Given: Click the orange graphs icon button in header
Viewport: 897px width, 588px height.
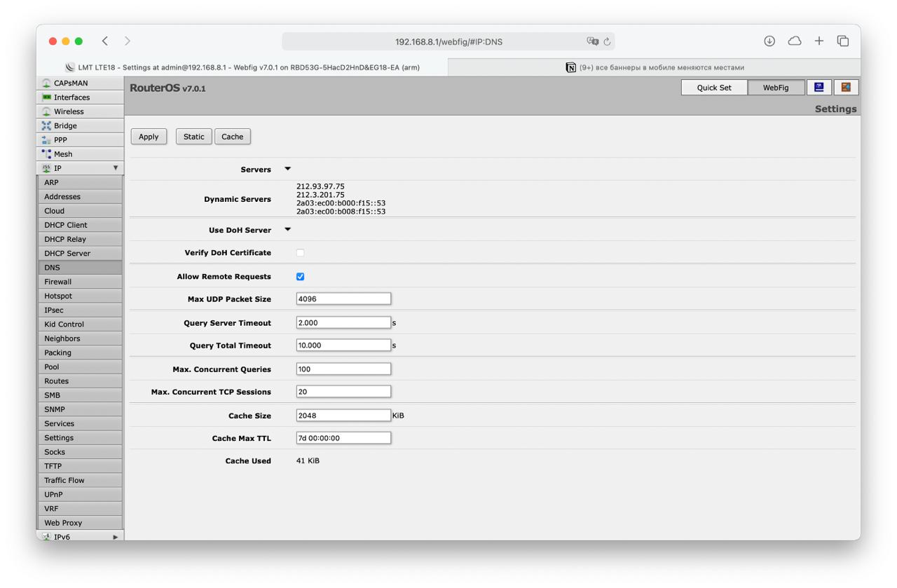Looking at the screenshot, I should (846, 88).
